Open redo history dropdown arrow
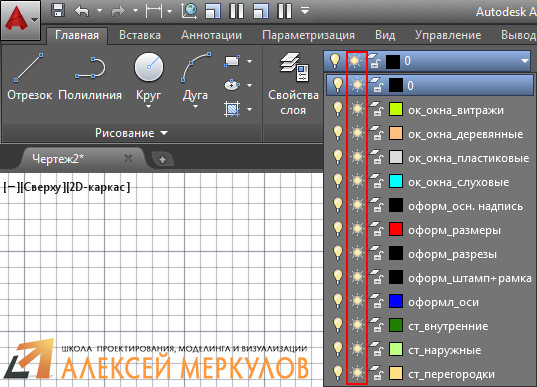The height and width of the screenshot is (387, 537). 136,11
